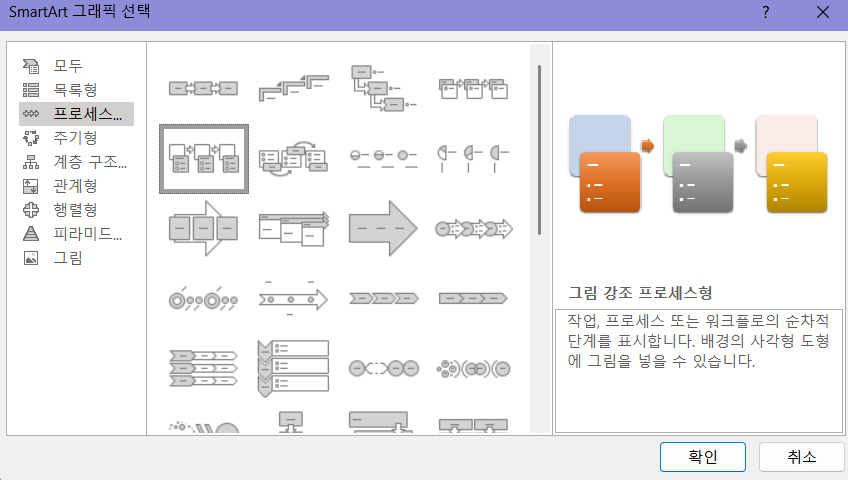Choose the outlined arrow with dots timeline layout

point(294,299)
